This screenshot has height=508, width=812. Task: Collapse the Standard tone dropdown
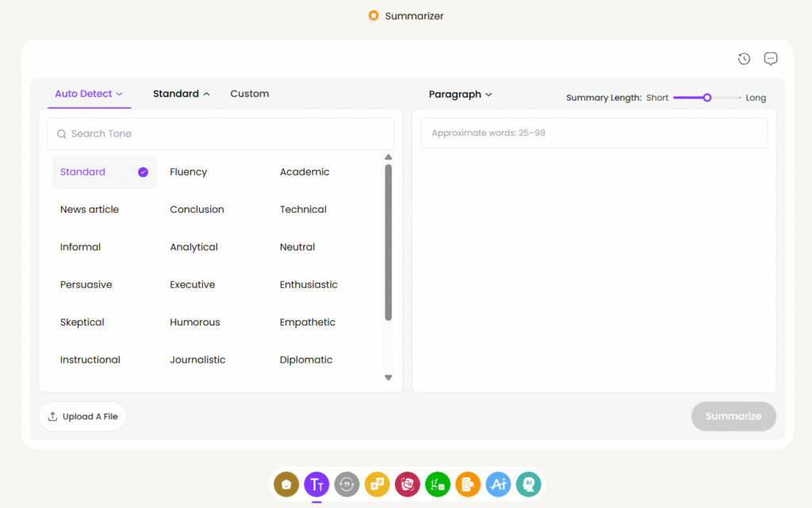pyautogui.click(x=182, y=94)
